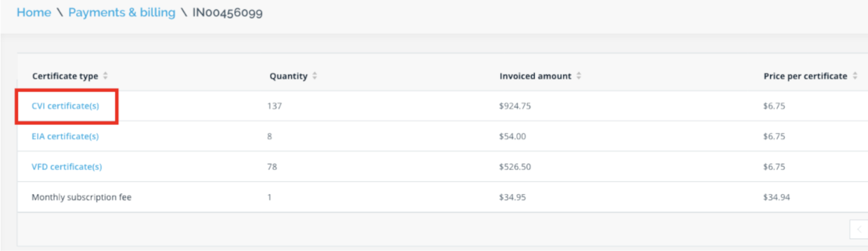Image resolution: width=868 pixels, height=251 pixels.
Task: Sort by the Certificate type sort arrows
Action: click(105, 76)
